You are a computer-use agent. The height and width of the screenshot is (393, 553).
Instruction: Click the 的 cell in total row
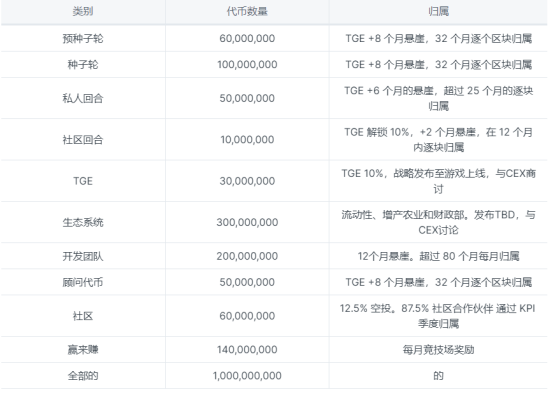439,376
